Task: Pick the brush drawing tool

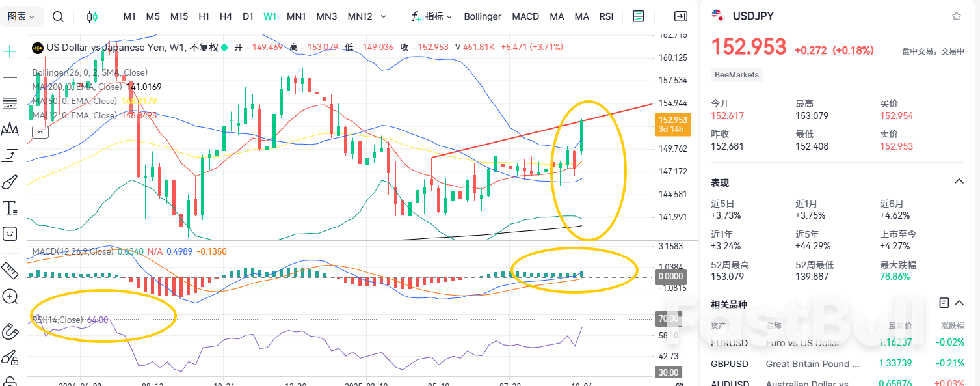Action: pos(10,182)
